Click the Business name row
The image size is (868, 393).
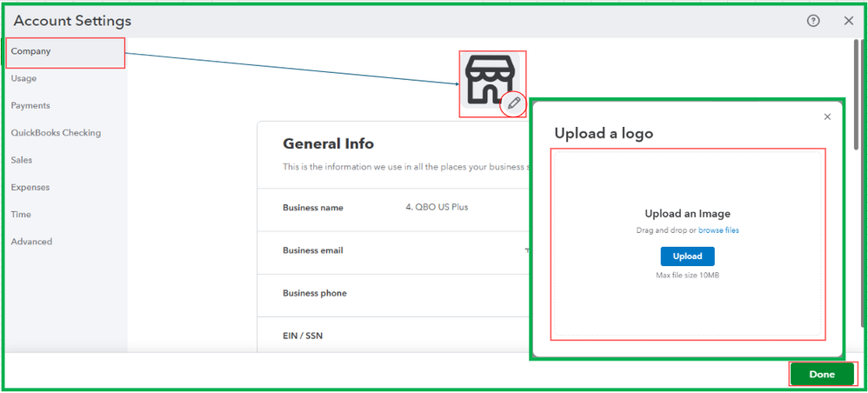[x=393, y=208]
